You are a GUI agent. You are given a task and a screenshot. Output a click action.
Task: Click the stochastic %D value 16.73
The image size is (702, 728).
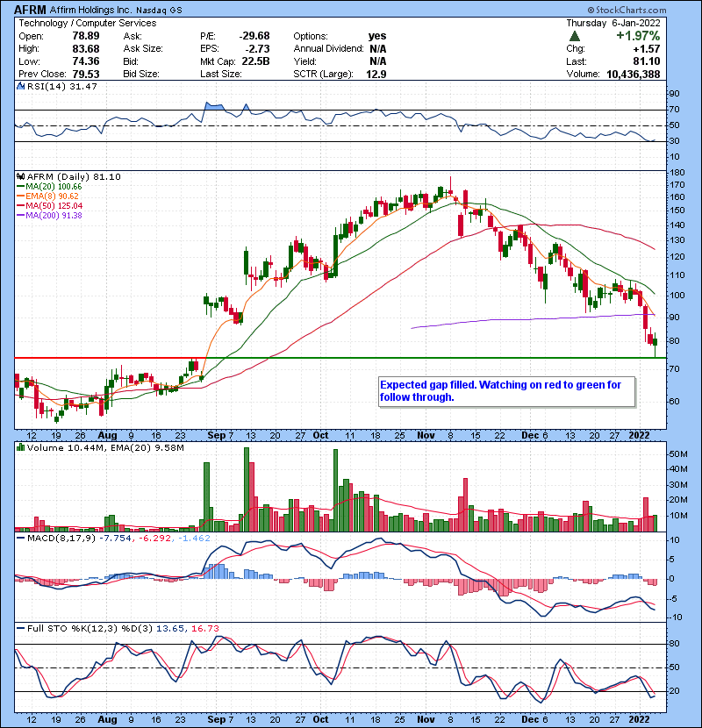(x=204, y=629)
